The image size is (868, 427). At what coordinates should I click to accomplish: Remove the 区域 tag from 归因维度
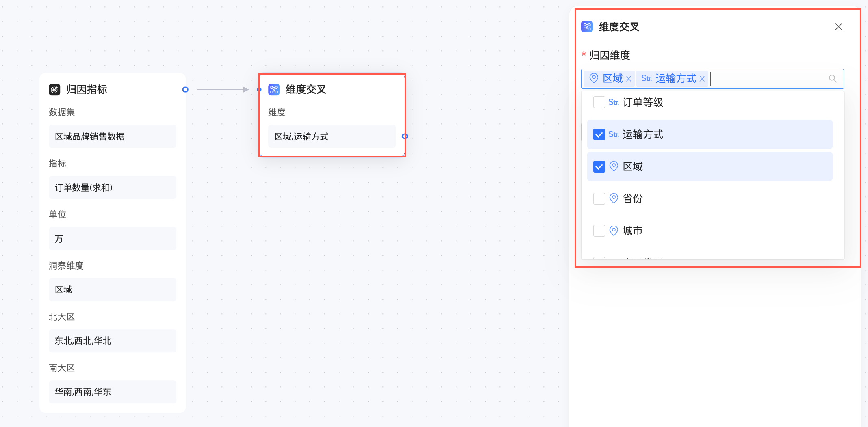pyautogui.click(x=629, y=79)
